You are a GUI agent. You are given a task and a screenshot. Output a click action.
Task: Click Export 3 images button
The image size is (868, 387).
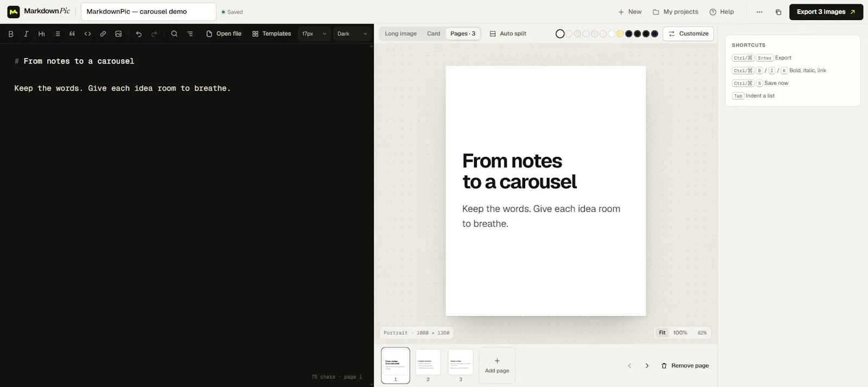tap(826, 12)
